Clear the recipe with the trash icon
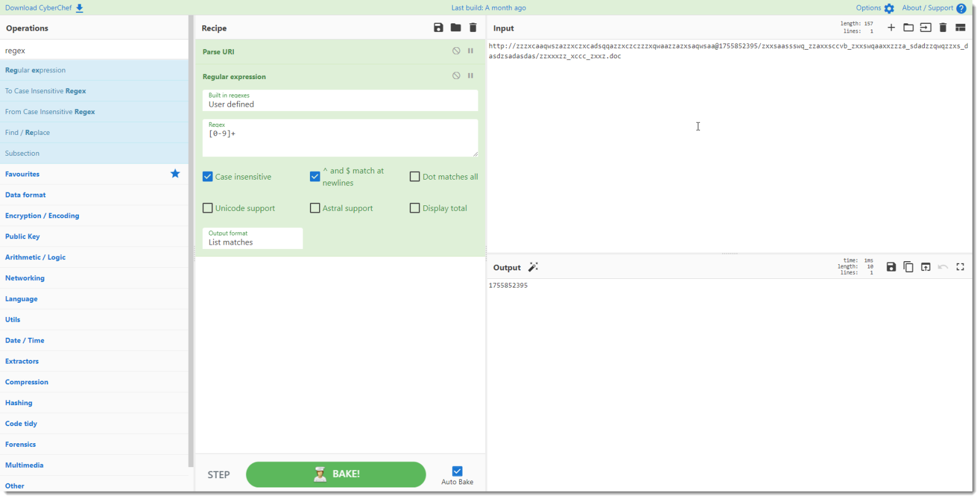980x499 pixels. pyautogui.click(x=473, y=28)
